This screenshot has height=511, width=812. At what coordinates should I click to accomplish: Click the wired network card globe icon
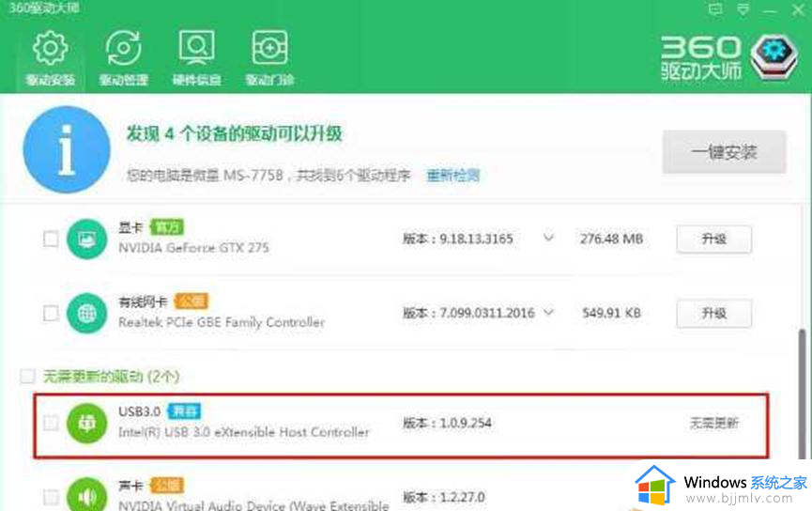click(x=86, y=313)
